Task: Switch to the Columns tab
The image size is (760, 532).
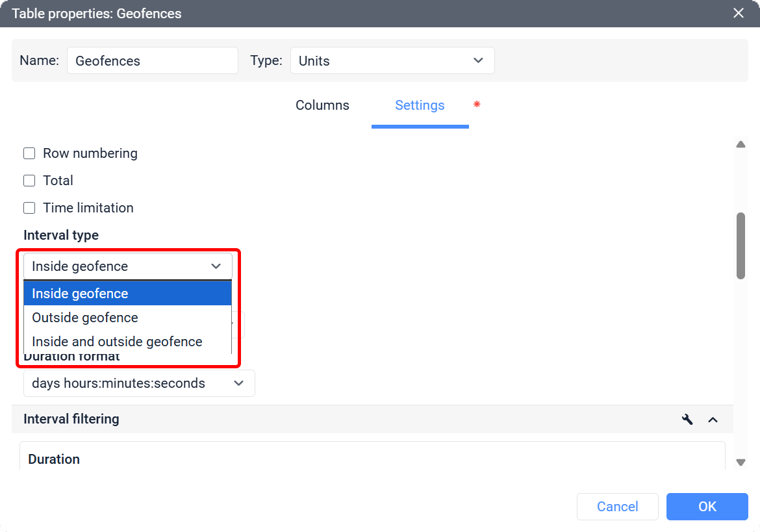Action: click(x=322, y=105)
